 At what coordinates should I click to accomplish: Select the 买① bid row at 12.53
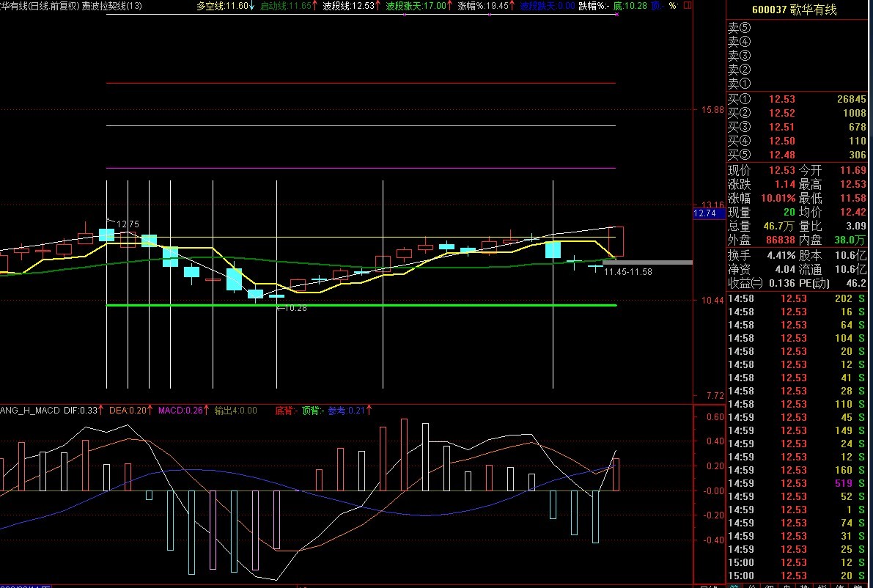[798, 99]
